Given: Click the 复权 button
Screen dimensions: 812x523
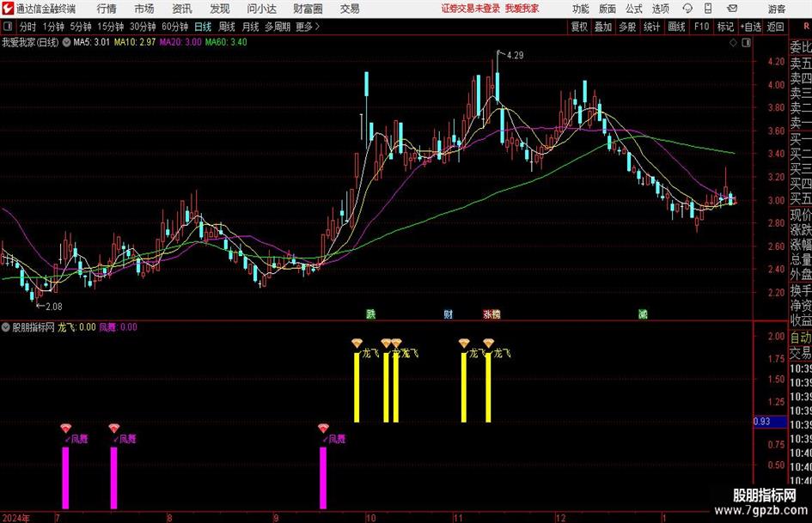Looking at the screenshot, I should click(x=579, y=27).
